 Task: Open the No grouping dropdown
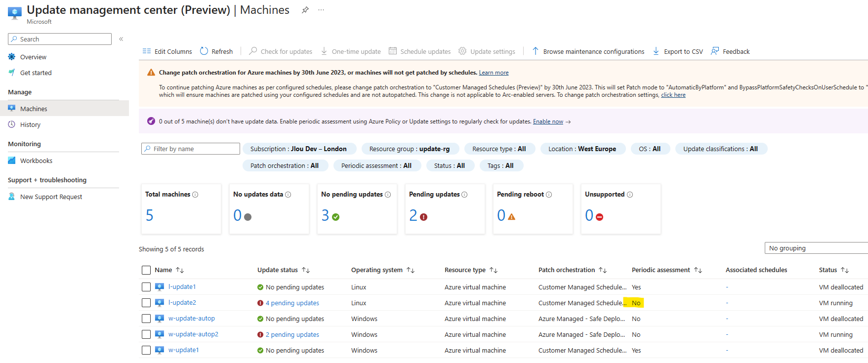pos(816,248)
